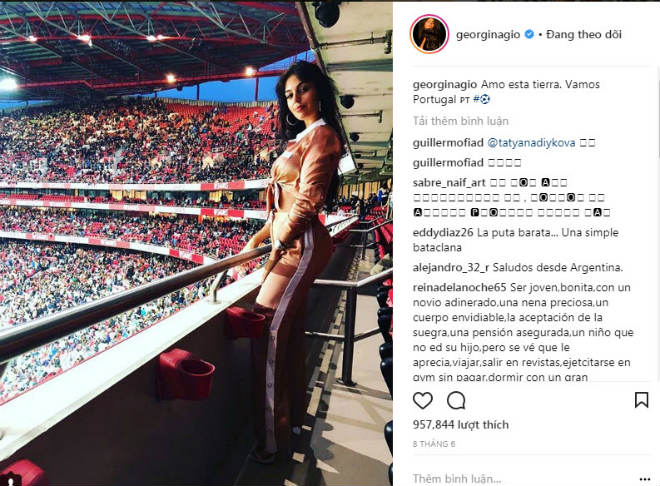Image resolution: width=660 pixels, height=486 pixels.
Task: Toggle the Đang theo dõi following button
Action: click(x=583, y=35)
